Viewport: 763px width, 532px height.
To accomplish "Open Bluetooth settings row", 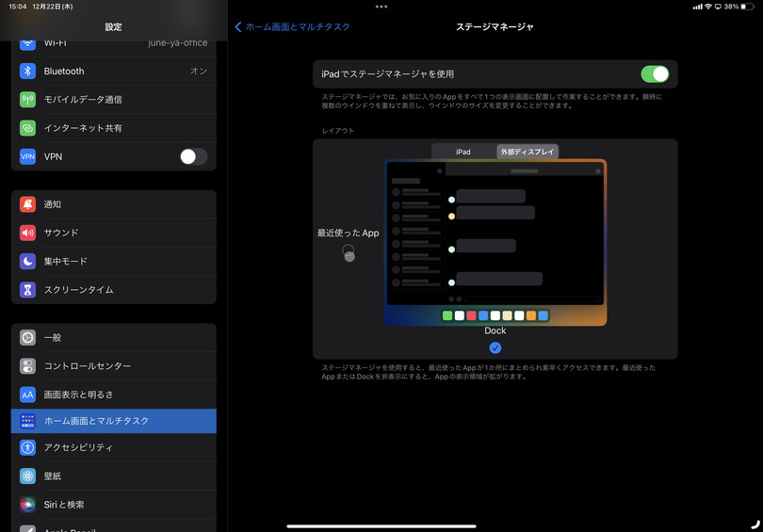I will click(114, 71).
